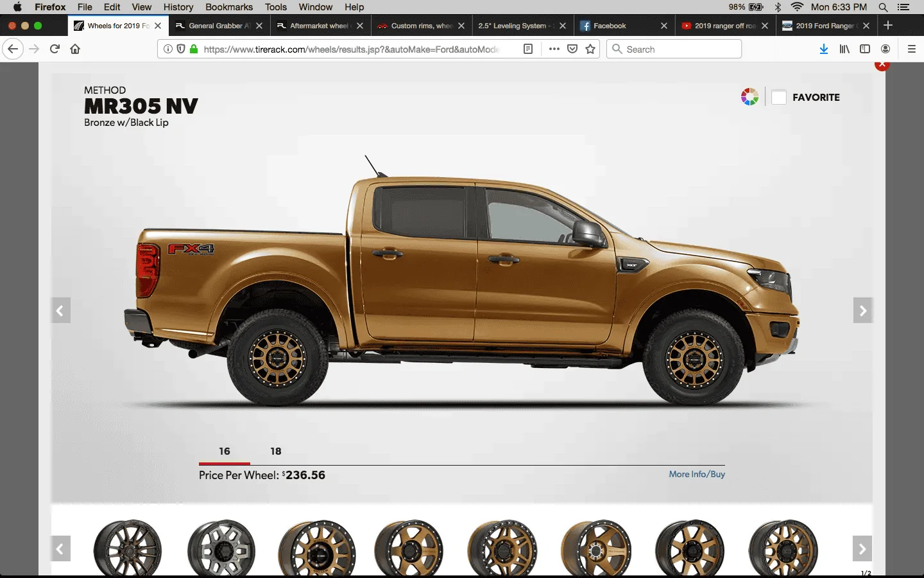Check the Favorite checkbox
Image resolution: width=924 pixels, height=578 pixels.
click(x=779, y=97)
